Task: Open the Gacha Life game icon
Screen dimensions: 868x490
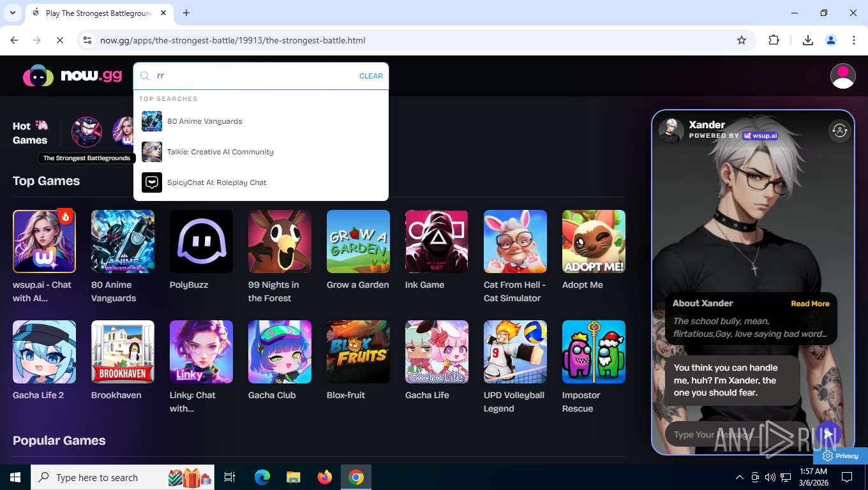Action: pyautogui.click(x=437, y=352)
